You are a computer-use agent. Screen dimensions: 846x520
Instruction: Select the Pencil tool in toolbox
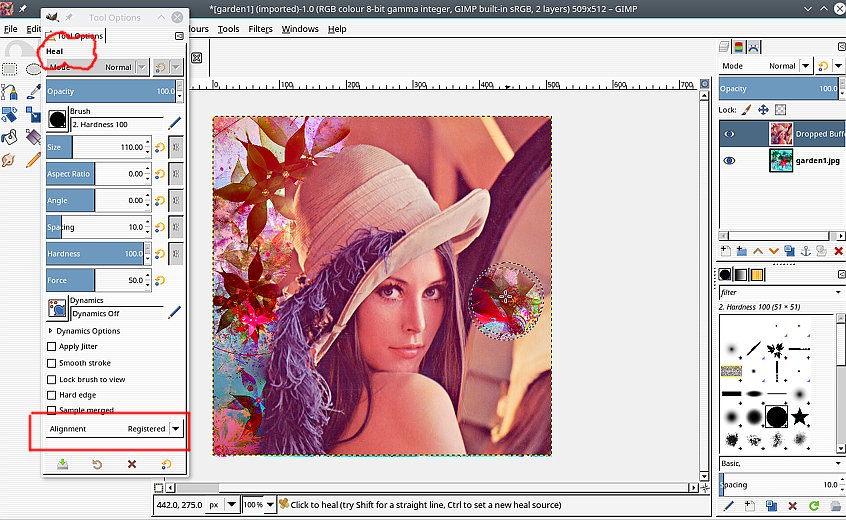pos(33,160)
